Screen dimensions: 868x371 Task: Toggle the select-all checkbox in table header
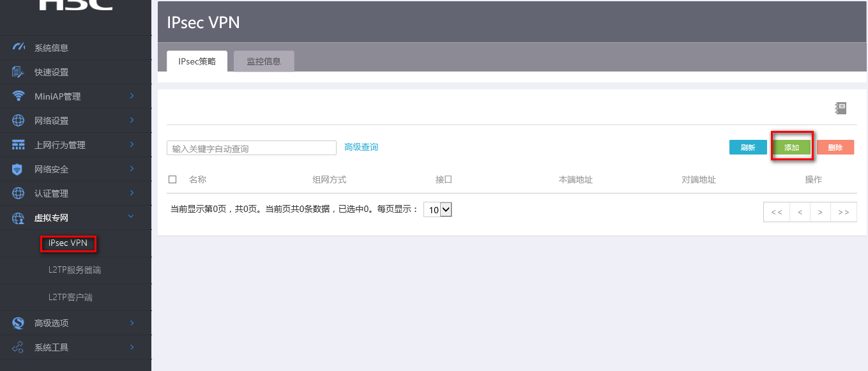pyautogui.click(x=172, y=179)
